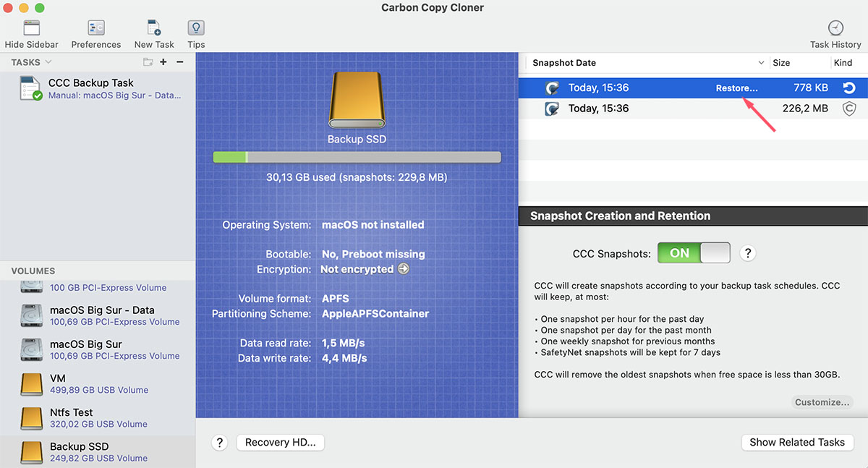Click the CCC Backup Task checklist icon

tap(30, 88)
